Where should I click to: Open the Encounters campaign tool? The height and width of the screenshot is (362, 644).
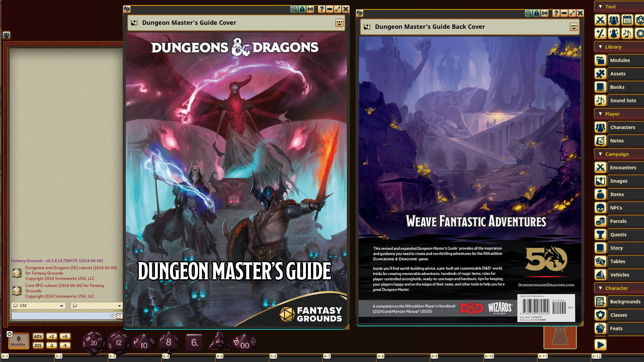point(623,167)
